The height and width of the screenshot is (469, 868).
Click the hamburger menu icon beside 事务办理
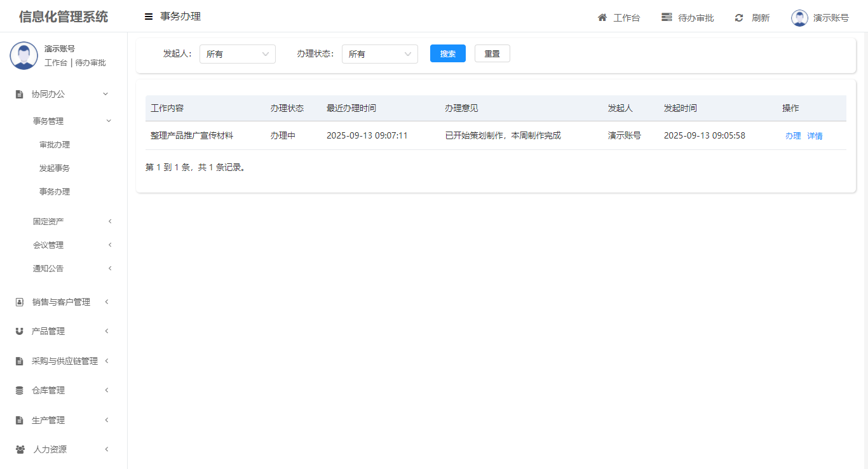(149, 17)
